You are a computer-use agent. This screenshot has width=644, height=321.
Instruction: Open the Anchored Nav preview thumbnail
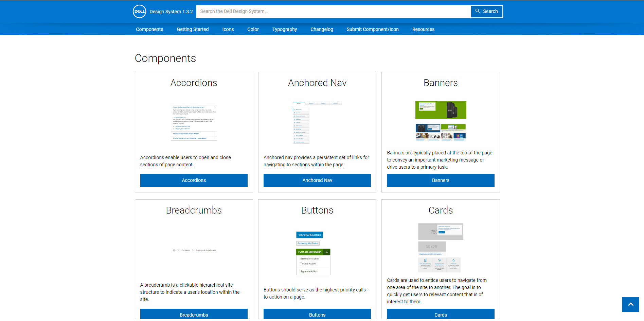click(317, 123)
